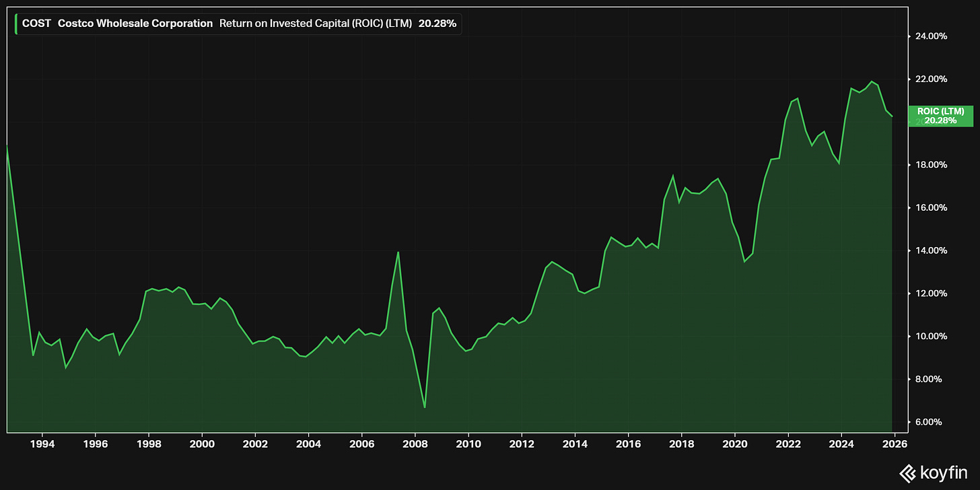Click the 2010 x-axis year label
The image size is (980, 490).
pos(468,444)
